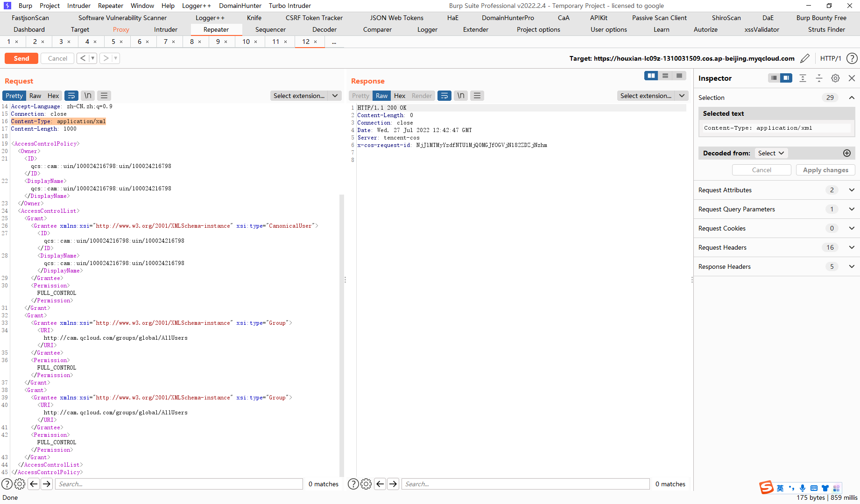
Task: Open response viewer hamburger menu
Action: [477, 96]
